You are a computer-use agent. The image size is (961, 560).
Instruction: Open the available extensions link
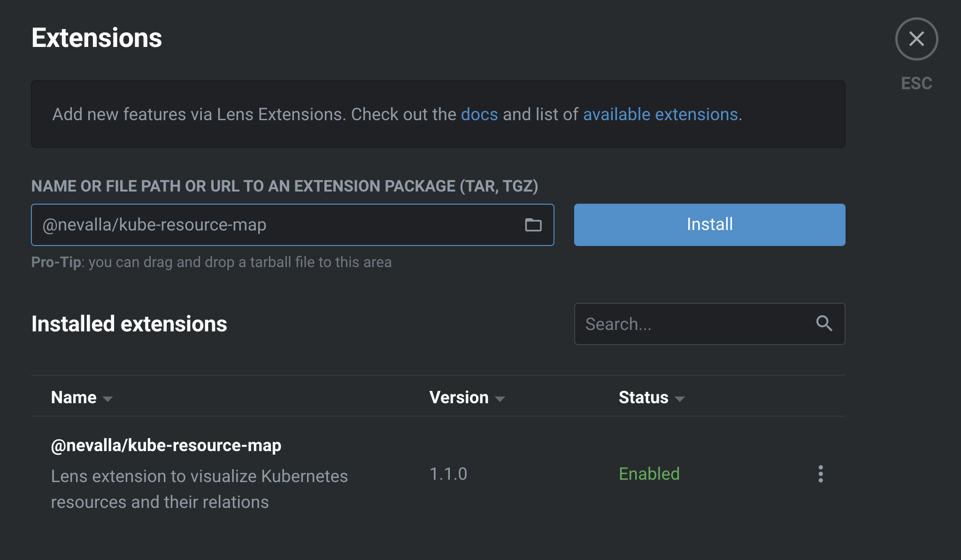click(x=660, y=115)
